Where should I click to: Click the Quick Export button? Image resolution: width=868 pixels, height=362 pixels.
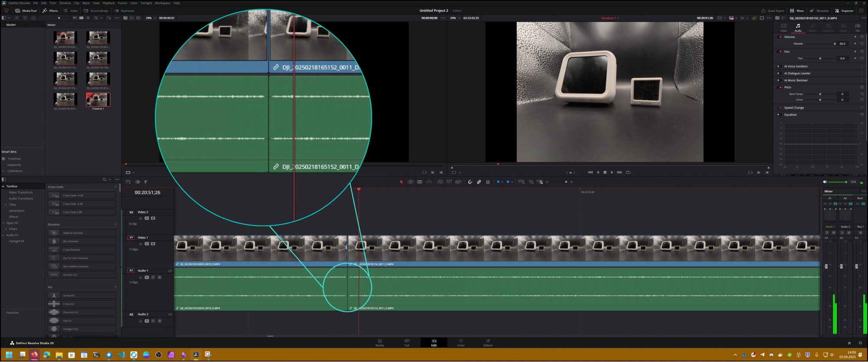773,11
